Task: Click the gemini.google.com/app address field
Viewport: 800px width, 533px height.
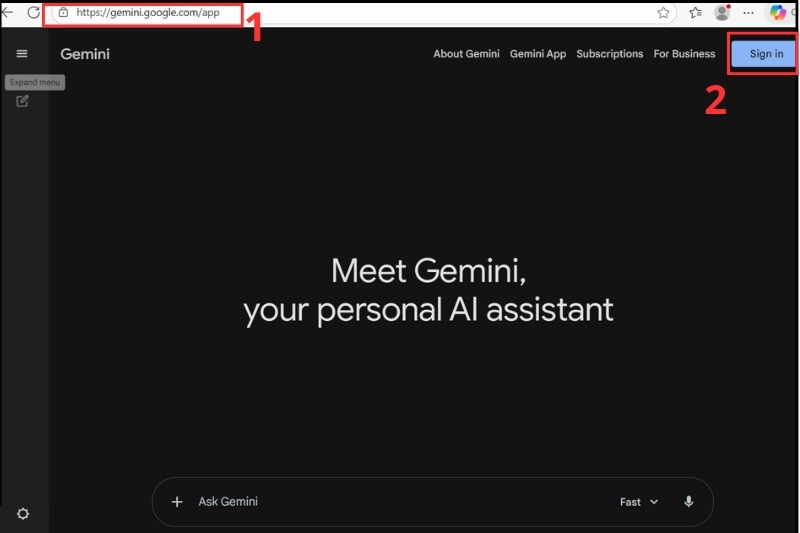Action: point(148,13)
